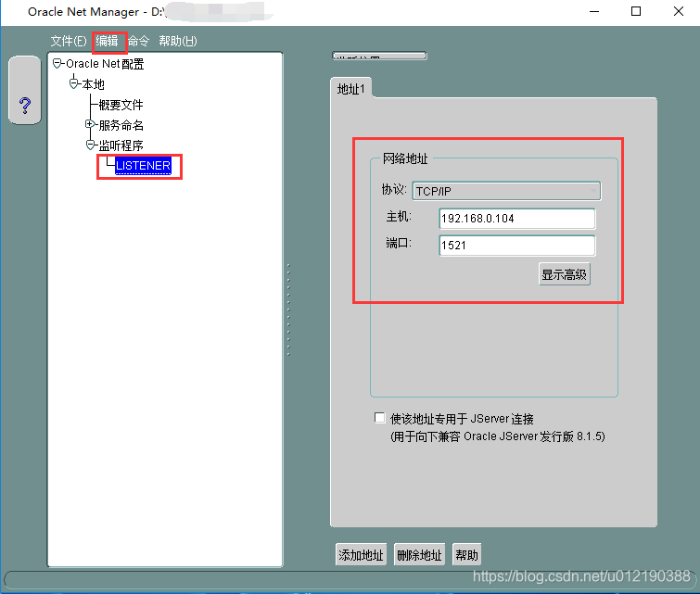Collapse the 监听程序 tree node
The width and height of the screenshot is (700, 594).
click(90, 145)
